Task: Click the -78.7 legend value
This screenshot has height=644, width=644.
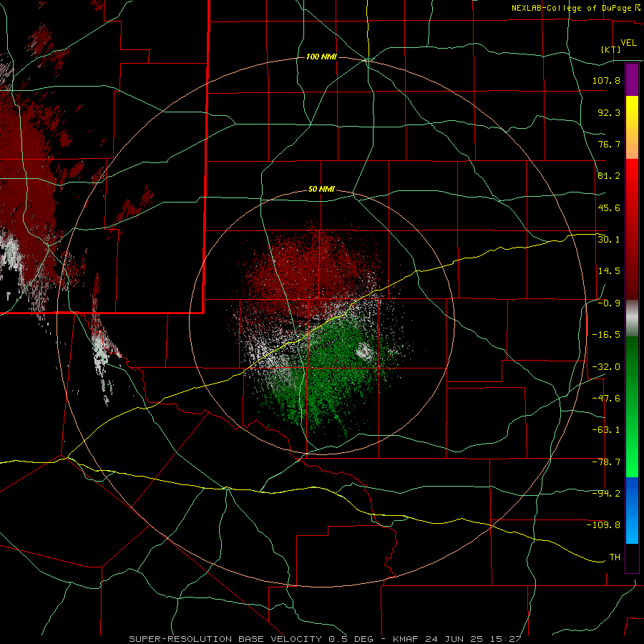Action: (606, 462)
